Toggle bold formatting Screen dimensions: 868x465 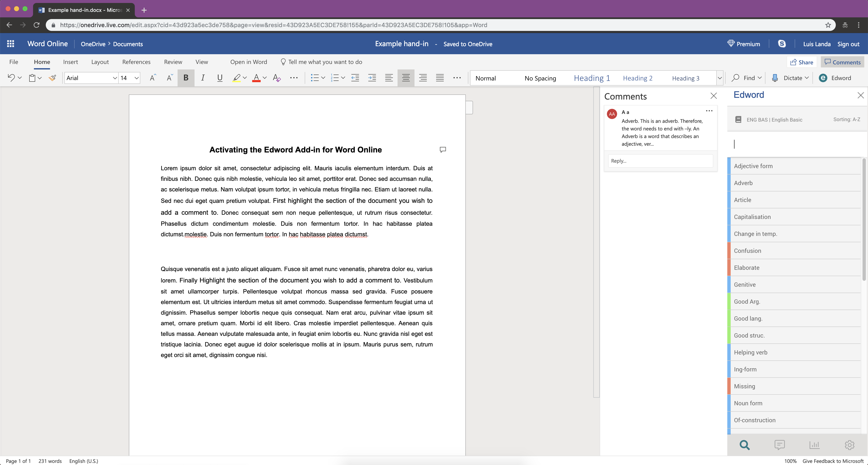tap(186, 78)
